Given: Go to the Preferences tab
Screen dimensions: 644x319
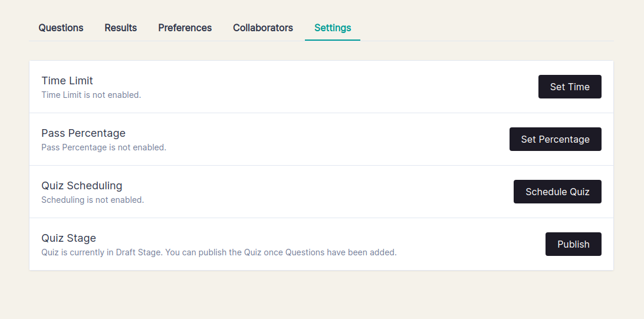Looking at the screenshot, I should (185, 28).
